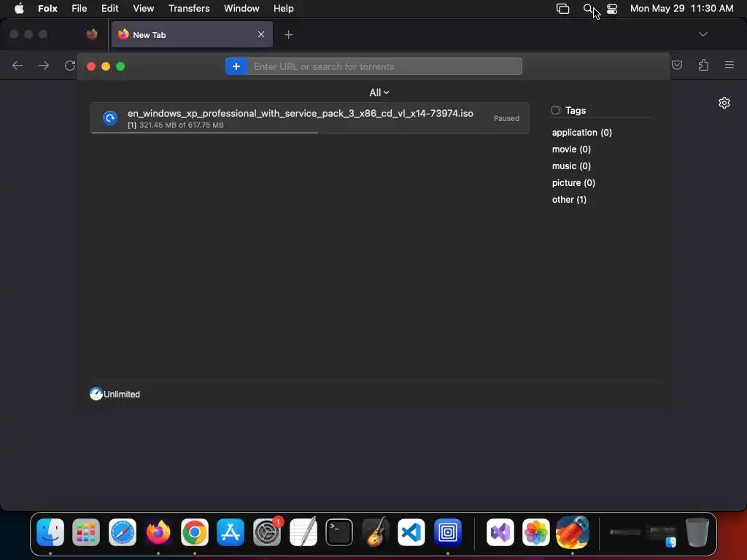The image size is (747, 560).
Task: Open App Store from the Dock
Action: (231, 532)
